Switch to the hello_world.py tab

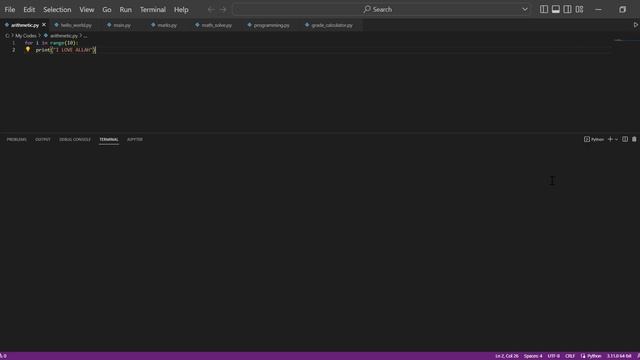point(76,25)
